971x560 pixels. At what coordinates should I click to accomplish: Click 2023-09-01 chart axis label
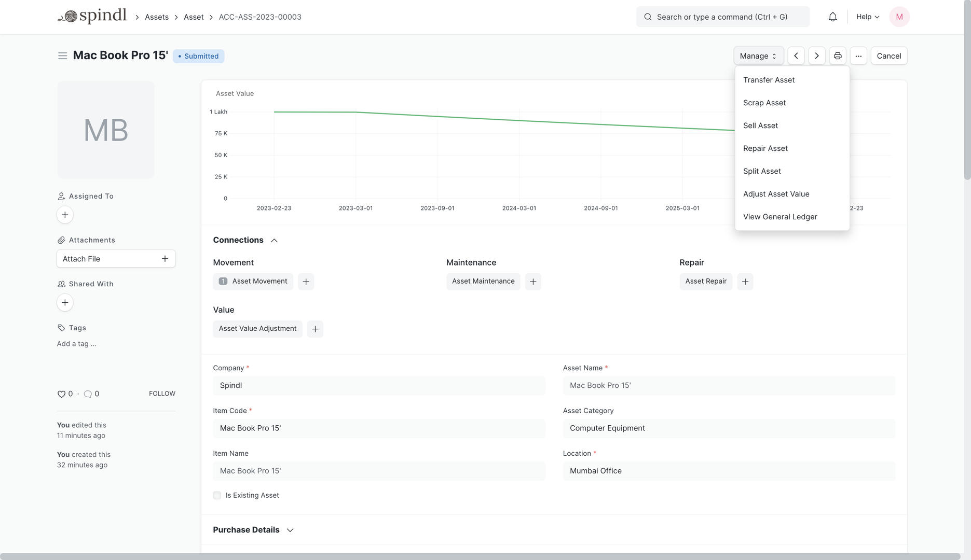pyautogui.click(x=437, y=208)
